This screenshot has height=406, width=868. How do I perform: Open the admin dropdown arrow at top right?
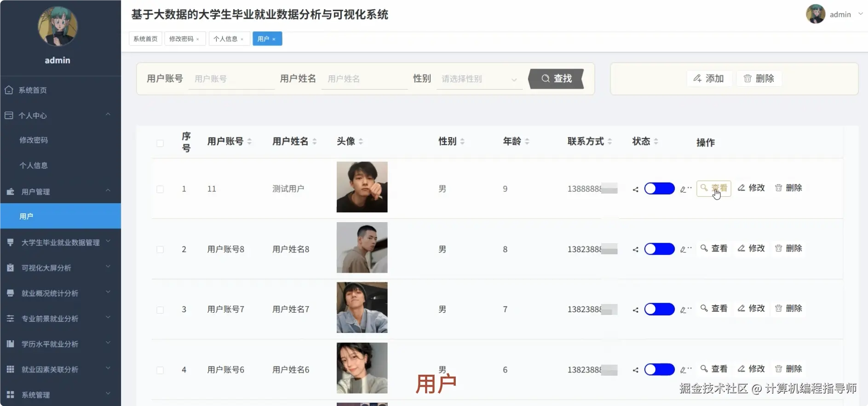pos(861,14)
